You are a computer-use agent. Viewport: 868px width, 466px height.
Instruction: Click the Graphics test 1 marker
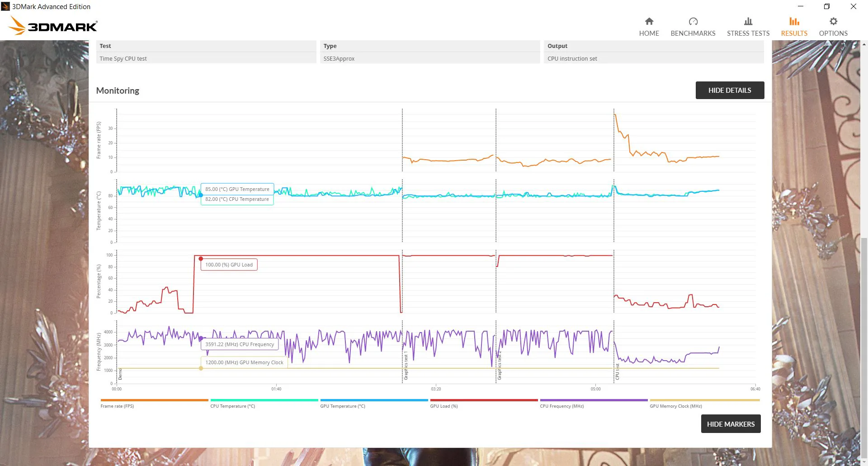pyautogui.click(x=406, y=366)
